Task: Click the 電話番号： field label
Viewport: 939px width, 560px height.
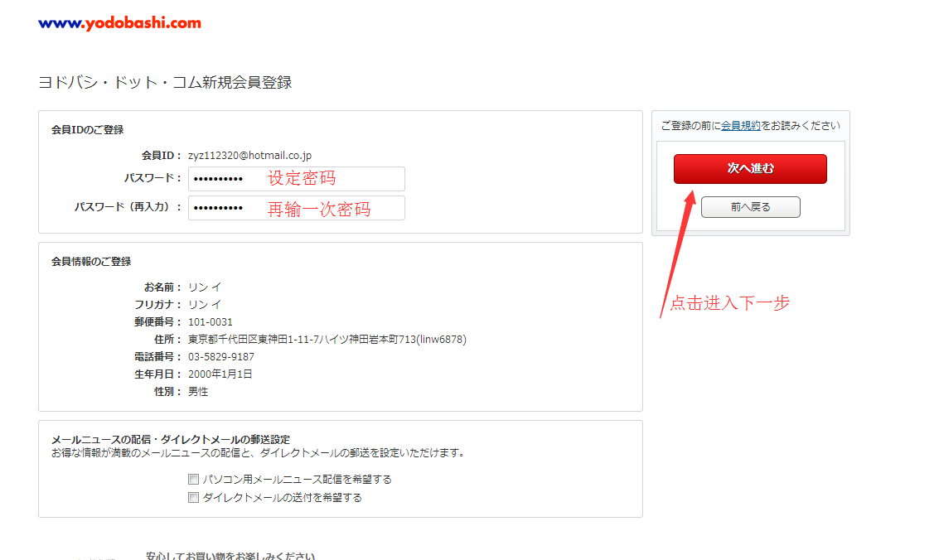Action: (x=157, y=356)
